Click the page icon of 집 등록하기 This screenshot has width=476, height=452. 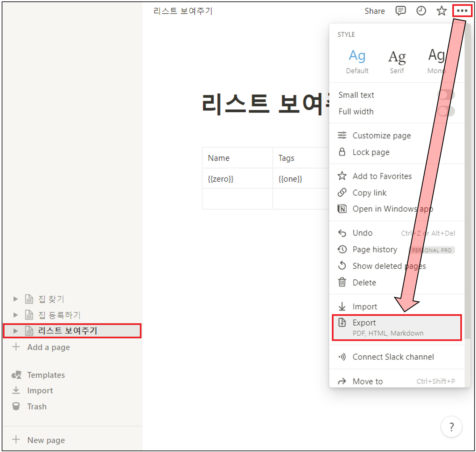click(29, 315)
